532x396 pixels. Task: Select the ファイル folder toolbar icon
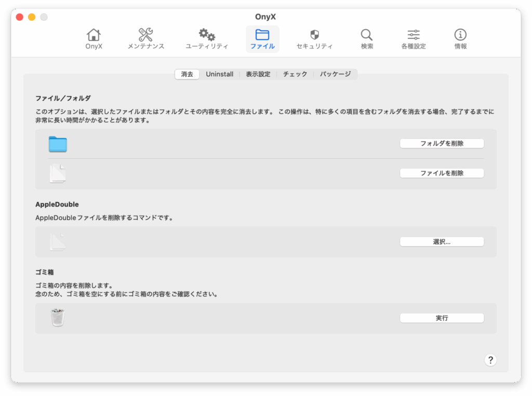coord(262,39)
